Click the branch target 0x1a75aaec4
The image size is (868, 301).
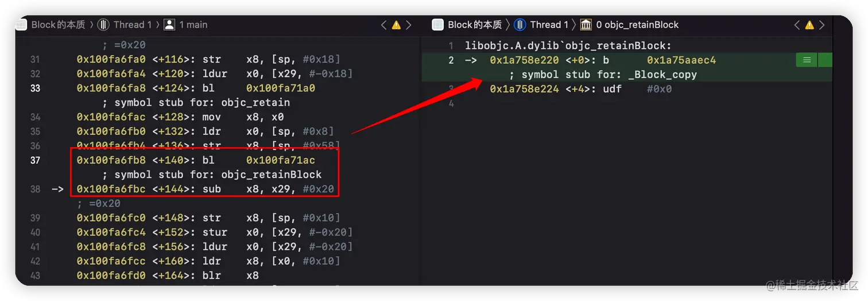pyautogui.click(x=681, y=60)
